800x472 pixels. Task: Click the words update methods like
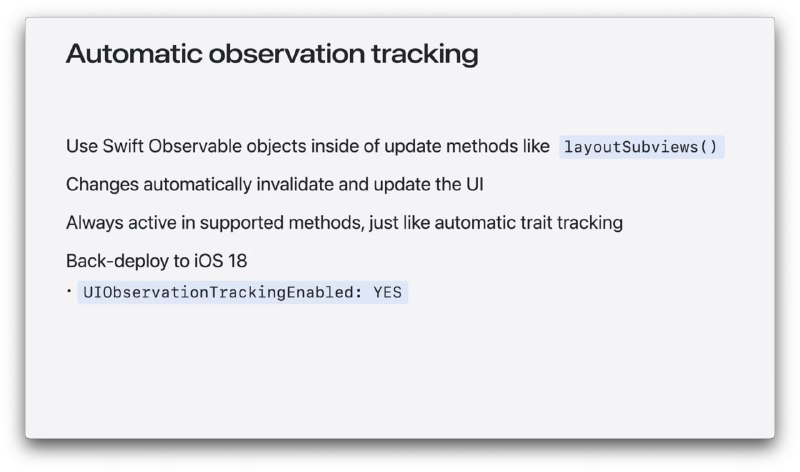click(467, 146)
